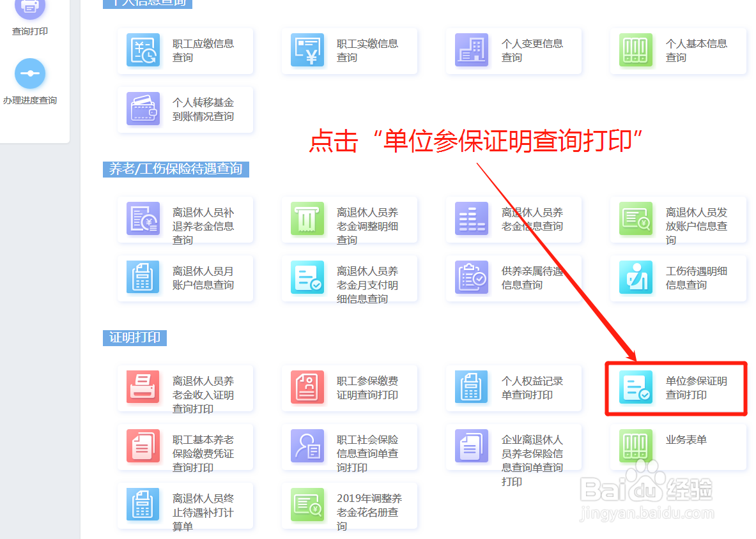Click the red printer icon for 养老金收入证明
Viewport: 756px width, 539px height.
coord(143,387)
